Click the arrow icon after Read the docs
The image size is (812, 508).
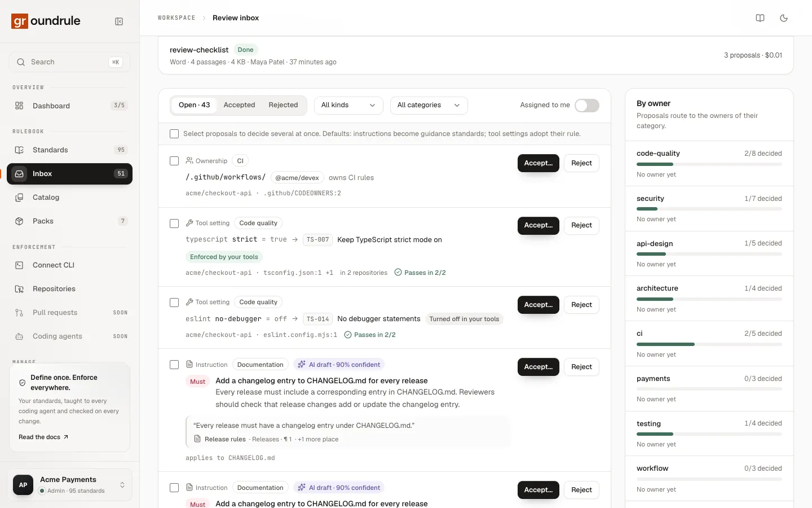tap(65, 437)
